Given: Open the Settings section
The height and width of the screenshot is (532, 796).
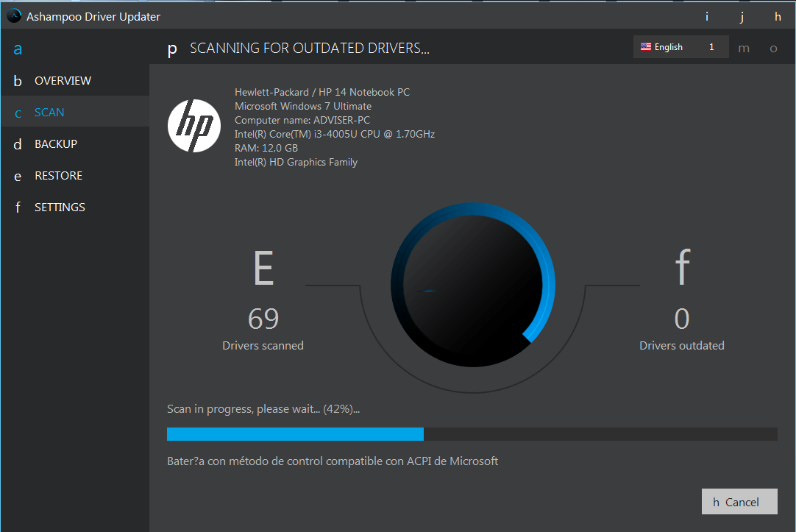Looking at the screenshot, I should (x=75, y=207).
